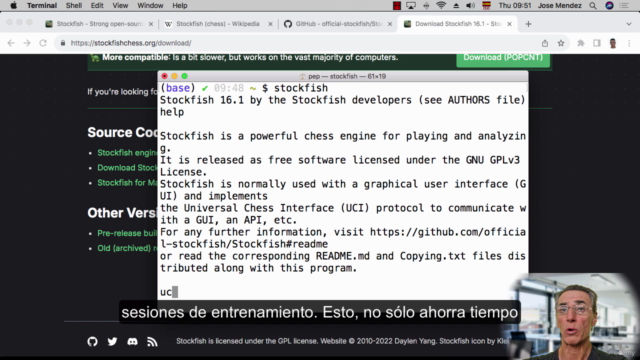640x360 pixels.
Task: Open the Twitter footer icon
Action: coord(113,342)
